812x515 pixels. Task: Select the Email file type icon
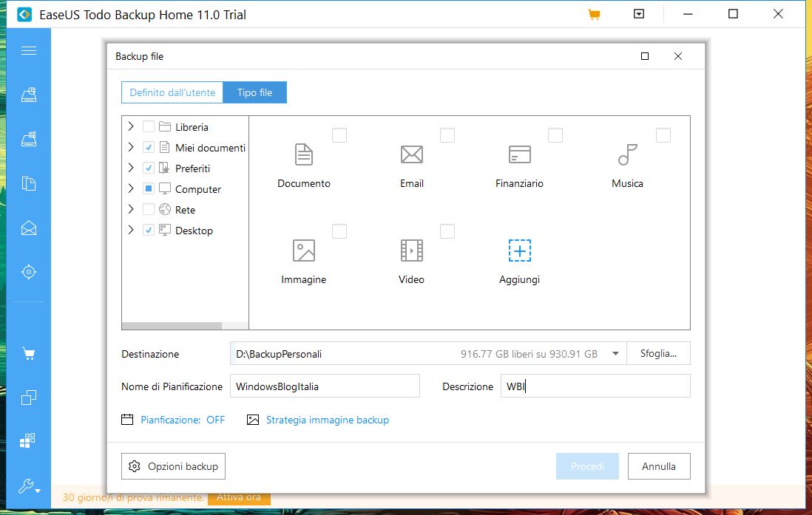click(x=412, y=154)
